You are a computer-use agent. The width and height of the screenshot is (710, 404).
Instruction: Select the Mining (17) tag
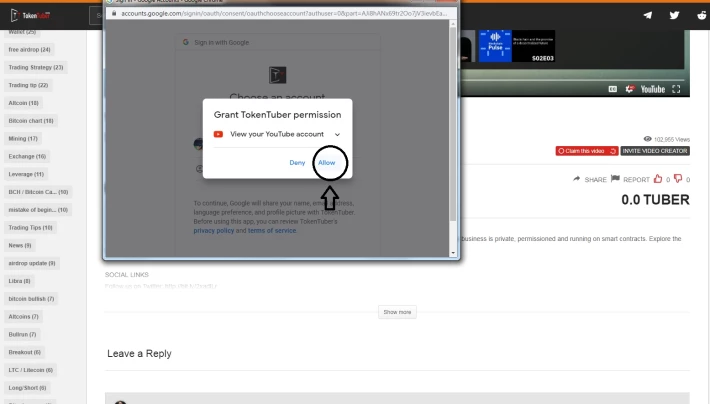pyautogui.click(x=23, y=139)
